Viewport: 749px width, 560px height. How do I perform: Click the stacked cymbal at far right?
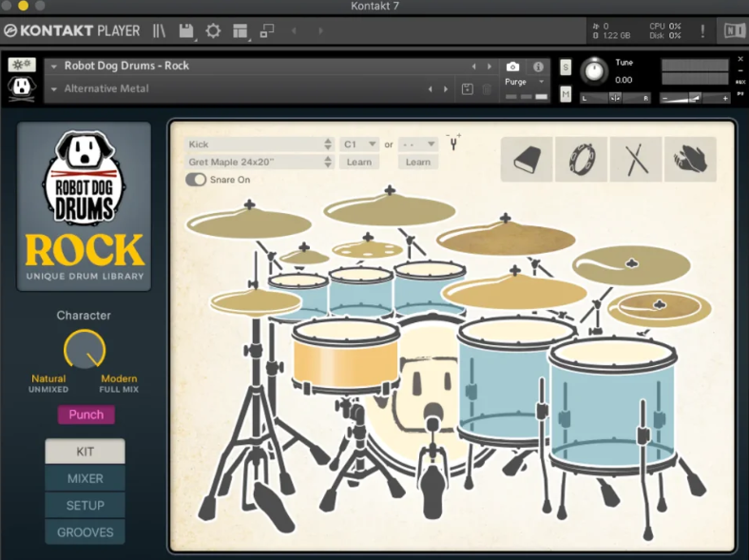[x=660, y=309]
